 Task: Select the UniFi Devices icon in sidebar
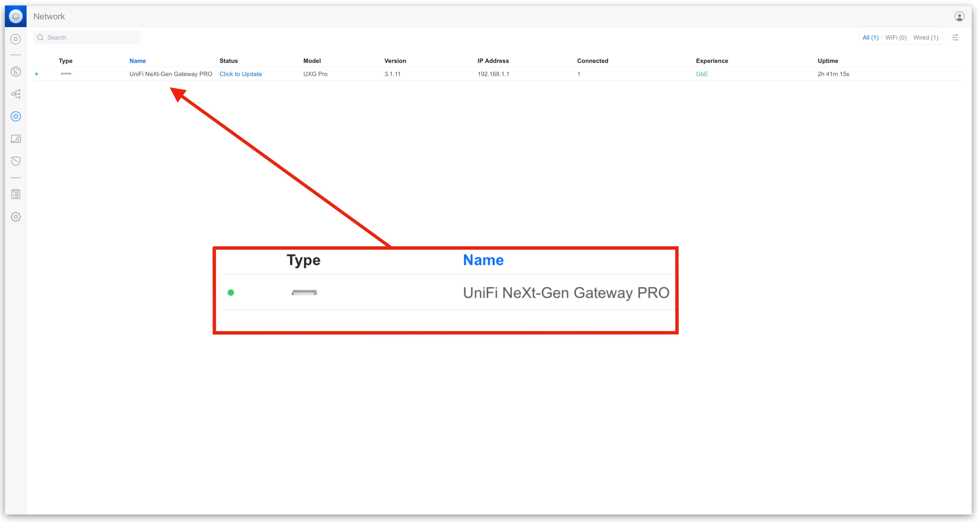point(15,116)
